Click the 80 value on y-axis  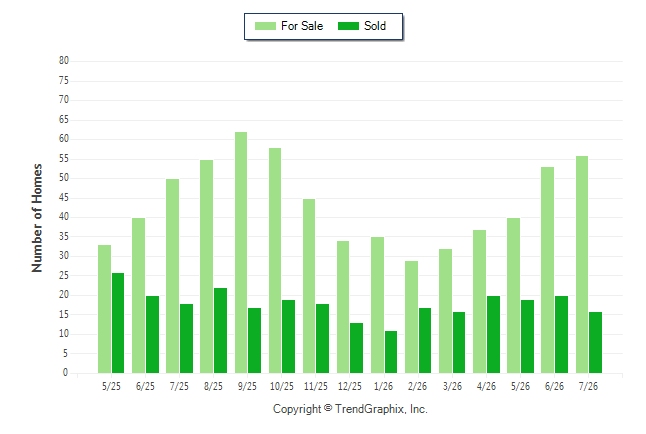64,61
